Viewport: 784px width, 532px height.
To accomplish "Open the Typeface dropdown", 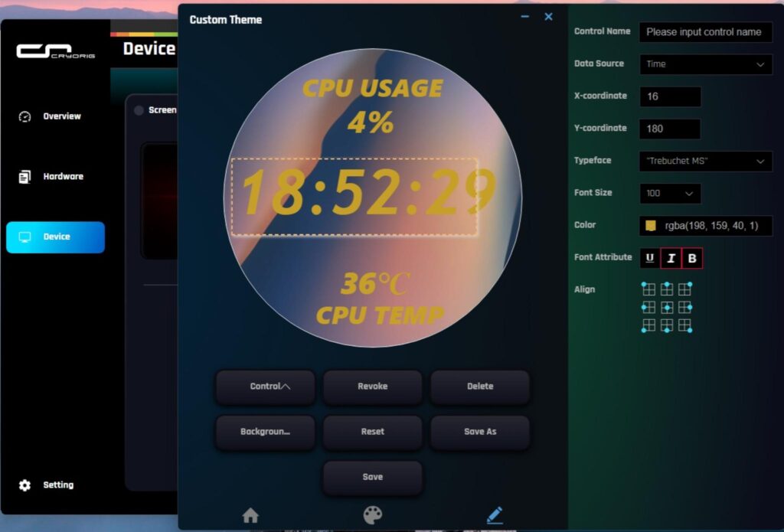I will [705, 161].
